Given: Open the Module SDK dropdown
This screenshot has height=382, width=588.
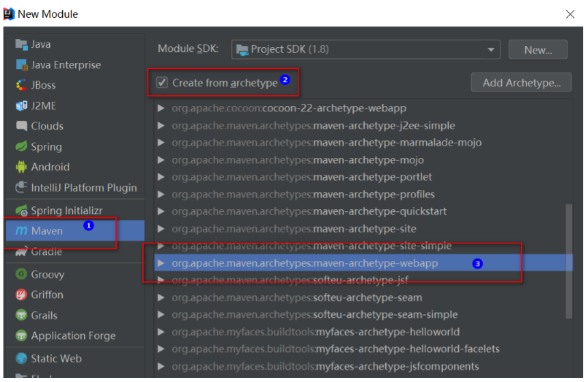Looking at the screenshot, I should pos(490,49).
